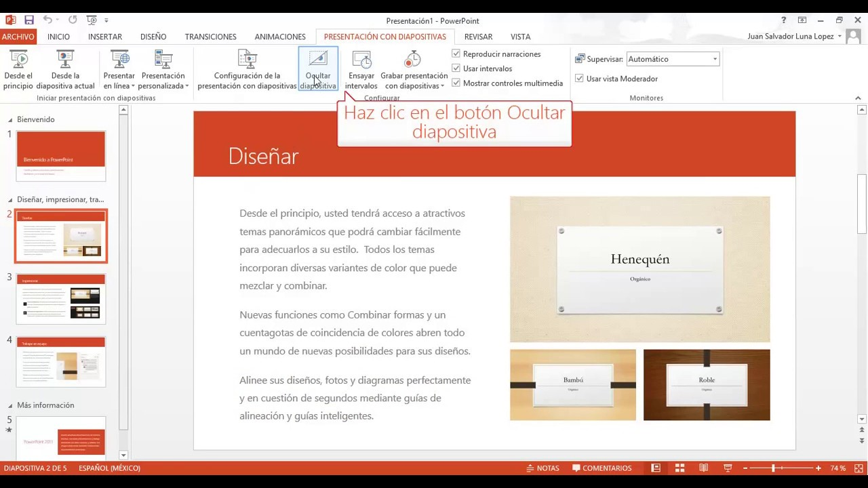Click zoom in plus button

(818, 468)
